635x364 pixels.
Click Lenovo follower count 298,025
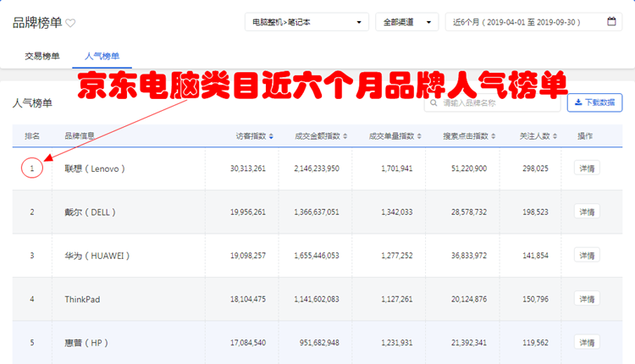(x=535, y=168)
